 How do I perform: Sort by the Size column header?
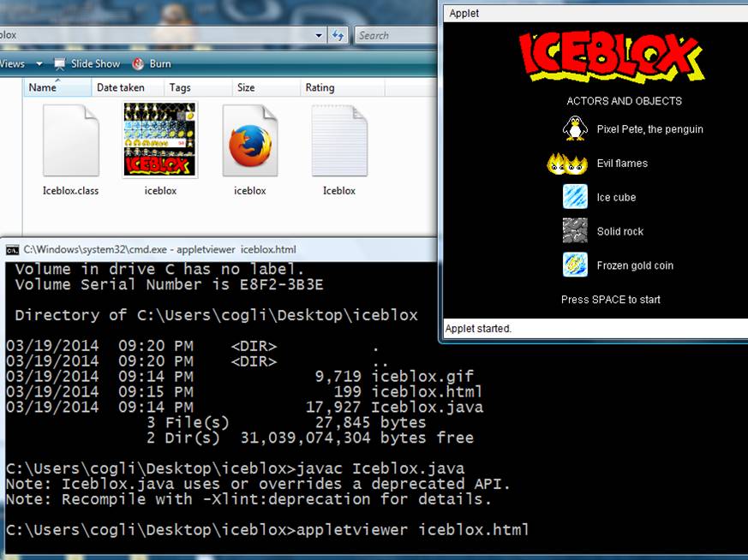point(266,87)
